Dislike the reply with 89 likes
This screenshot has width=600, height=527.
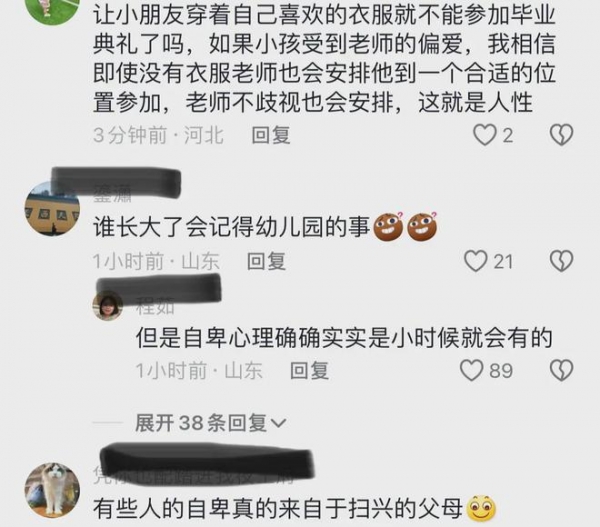(x=561, y=370)
